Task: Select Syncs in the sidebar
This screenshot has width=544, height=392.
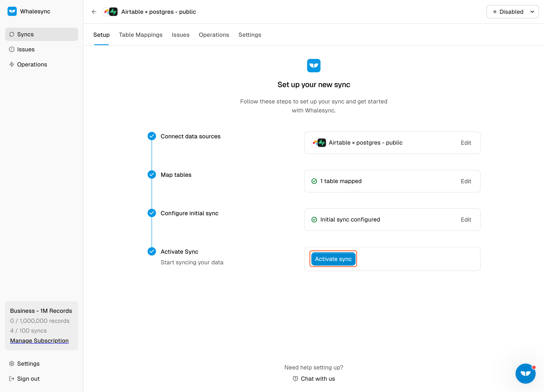Action: 41,34
